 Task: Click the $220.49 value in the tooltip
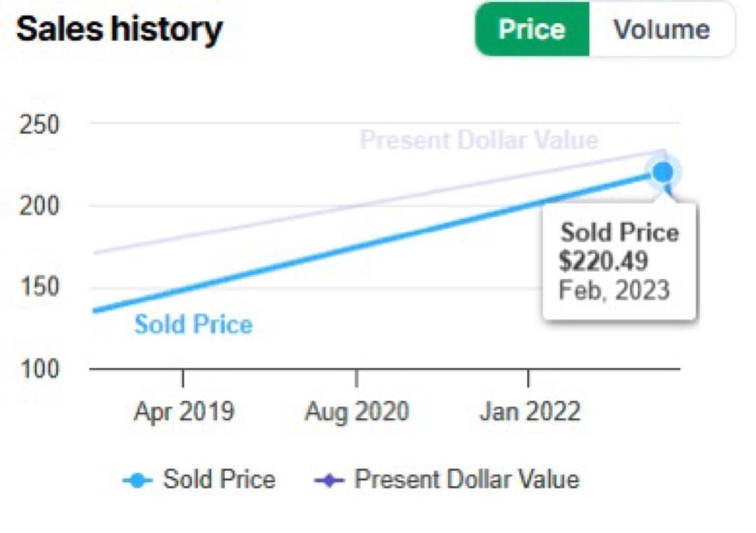tap(603, 261)
